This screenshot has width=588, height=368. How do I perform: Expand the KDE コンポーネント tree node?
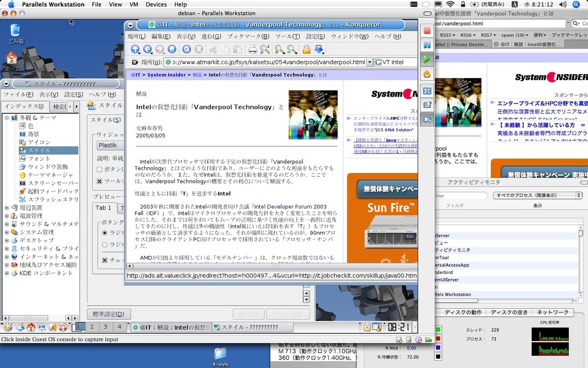7,273
